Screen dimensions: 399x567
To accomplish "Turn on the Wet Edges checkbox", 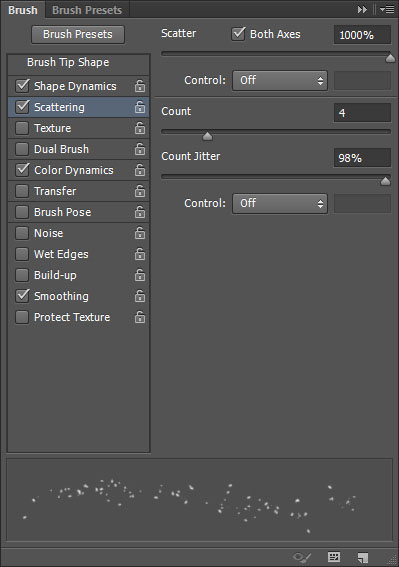I will (x=22, y=254).
